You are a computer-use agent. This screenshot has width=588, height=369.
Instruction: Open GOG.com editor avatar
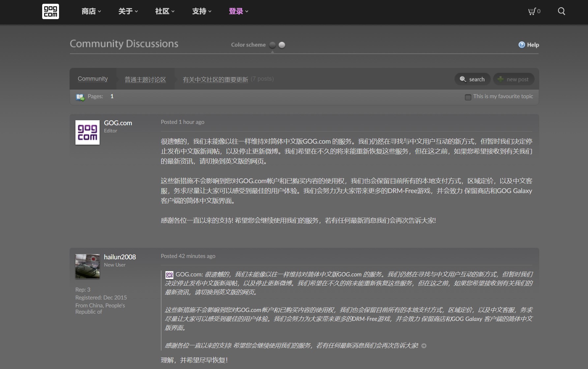[87, 132]
